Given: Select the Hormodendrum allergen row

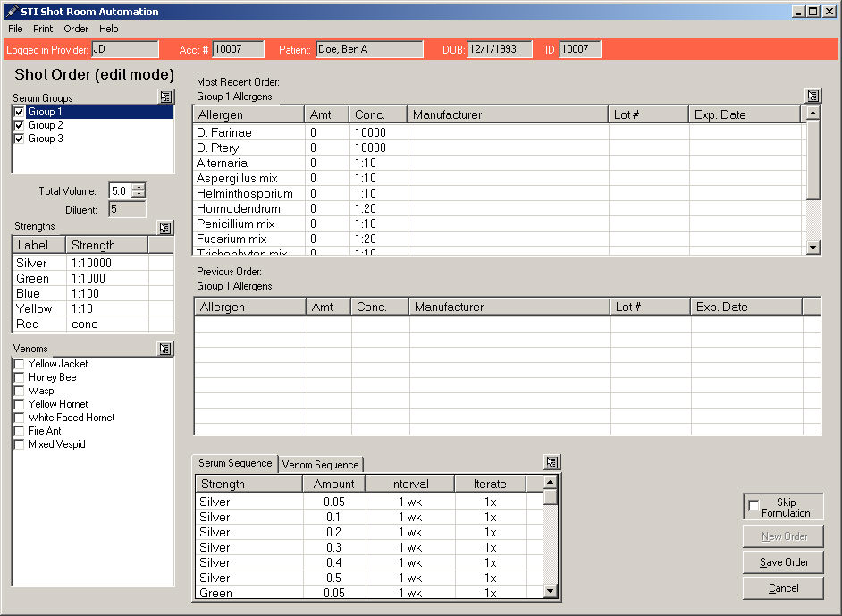Looking at the screenshot, I should point(500,209).
